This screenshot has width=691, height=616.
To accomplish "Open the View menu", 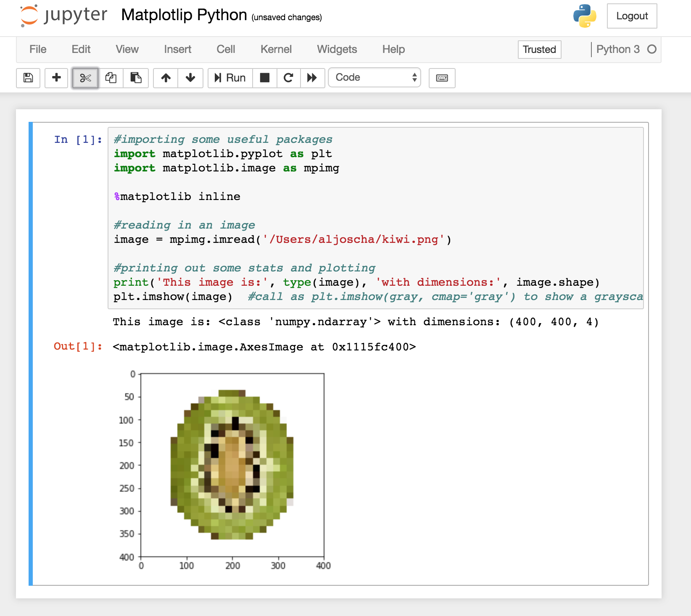I will (127, 49).
